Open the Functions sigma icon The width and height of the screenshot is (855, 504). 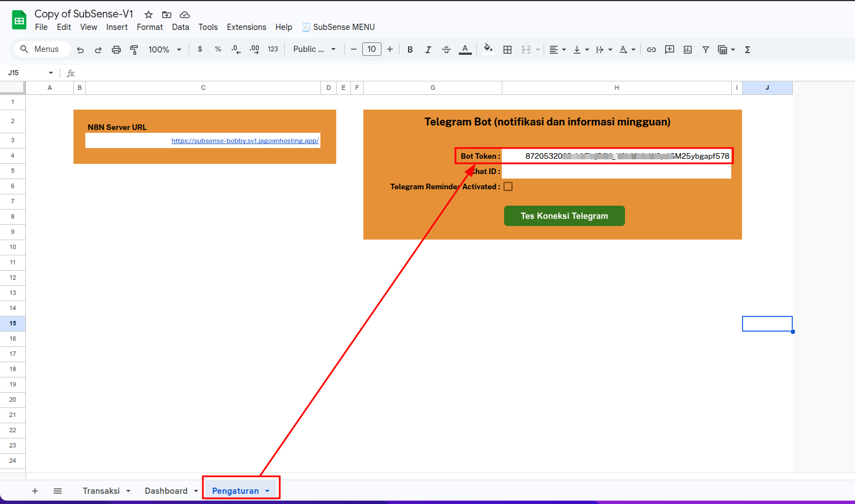748,50
